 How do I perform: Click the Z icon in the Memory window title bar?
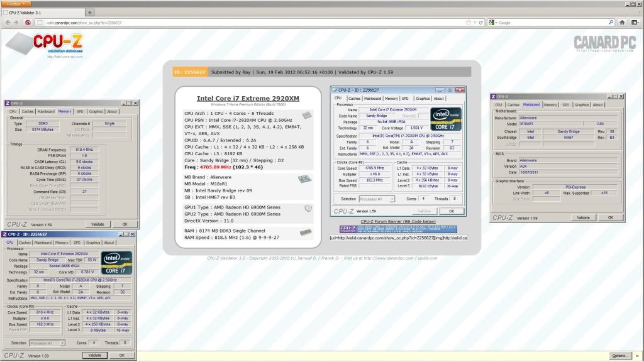8,103
